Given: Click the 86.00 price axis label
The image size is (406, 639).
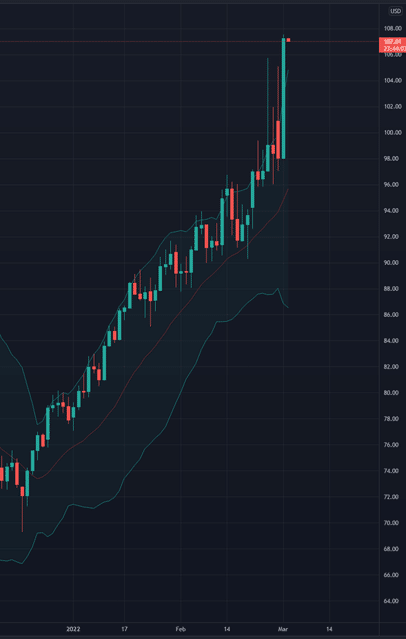Looking at the screenshot, I should [x=392, y=315].
